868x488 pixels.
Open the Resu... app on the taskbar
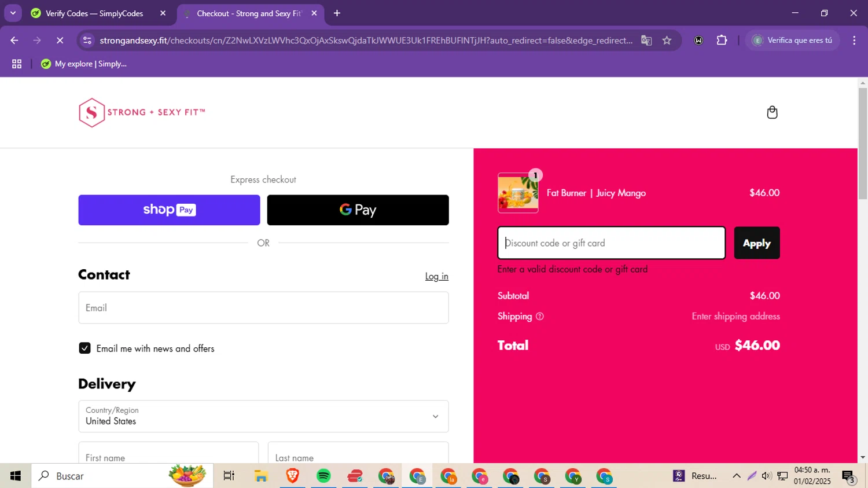point(695,476)
